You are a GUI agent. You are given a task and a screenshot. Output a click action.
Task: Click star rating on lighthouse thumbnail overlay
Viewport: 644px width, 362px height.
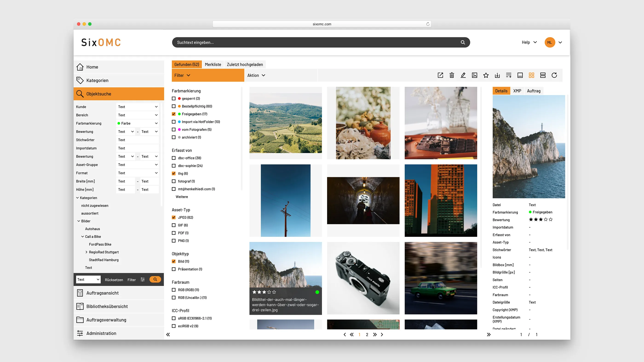click(264, 292)
